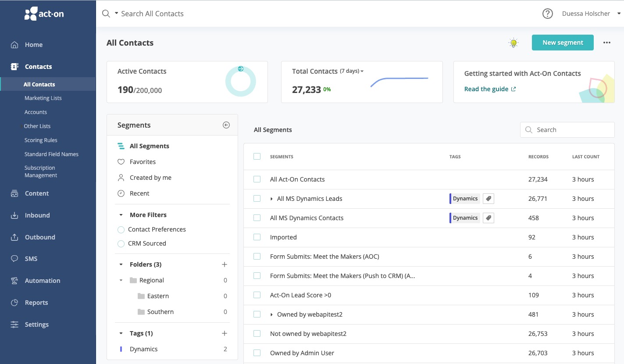Screen dimensions: 624x364
Task: Click the lightbulb tips icon
Action: pos(513,43)
